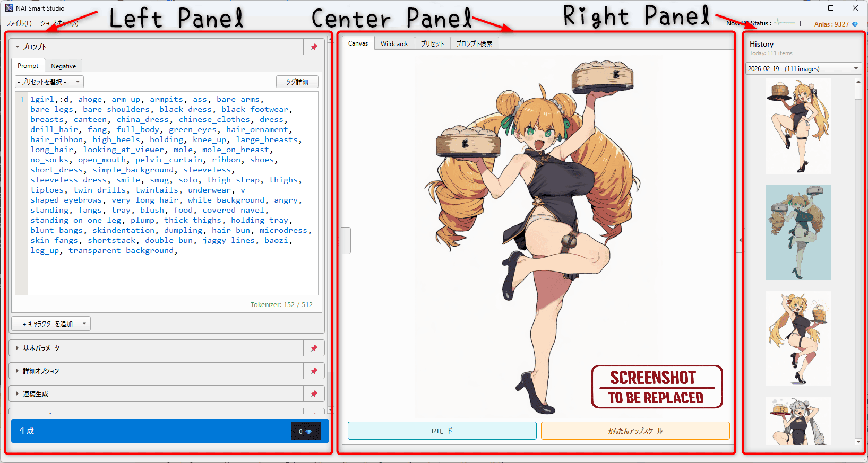This screenshot has width=868, height=463.
Task: Click the Tokenizer: 152 / 512 counter
Action: click(281, 305)
